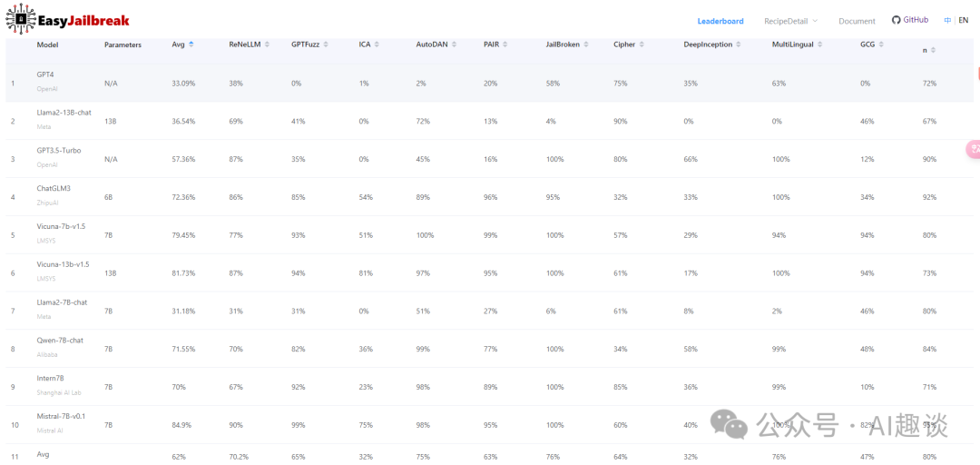
Task: Select the GPT4 model row
Action: tap(489, 83)
